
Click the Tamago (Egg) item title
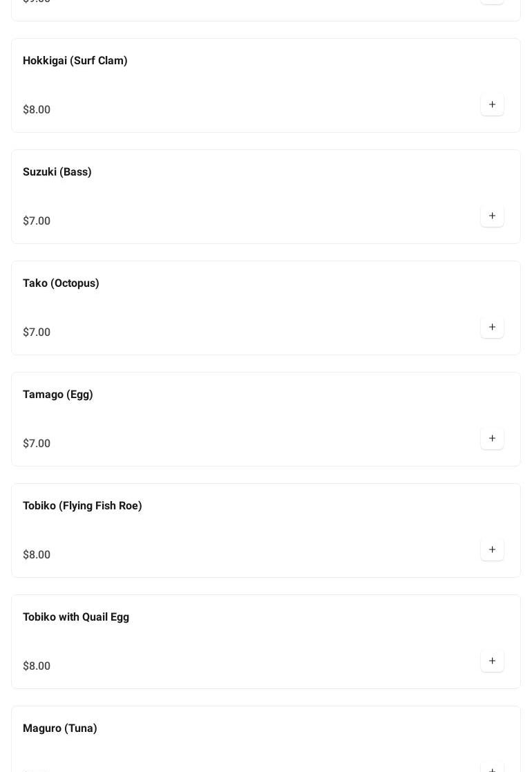pos(58,395)
